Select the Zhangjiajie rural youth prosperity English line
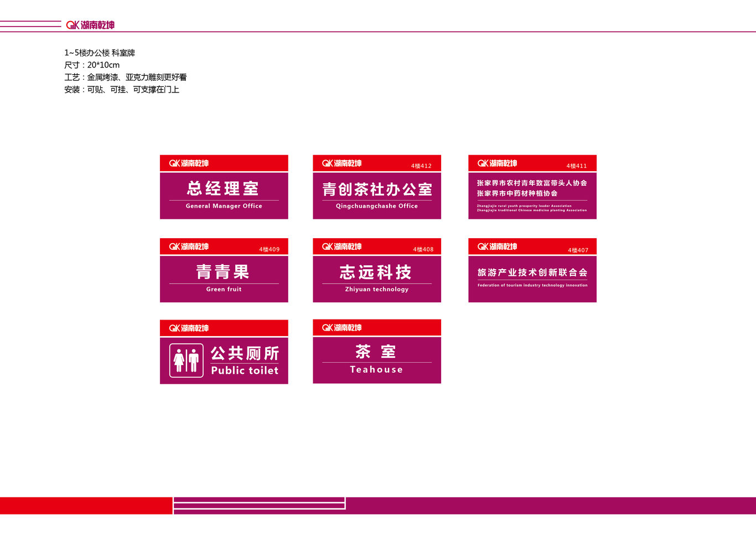The height and width of the screenshot is (535, 756). click(x=524, y=205)
